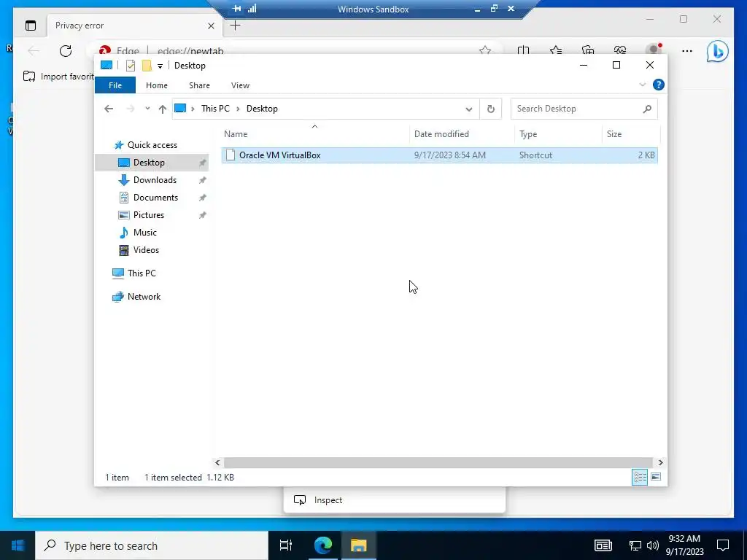Open a new tab in Edge

[x=236, y=26]
